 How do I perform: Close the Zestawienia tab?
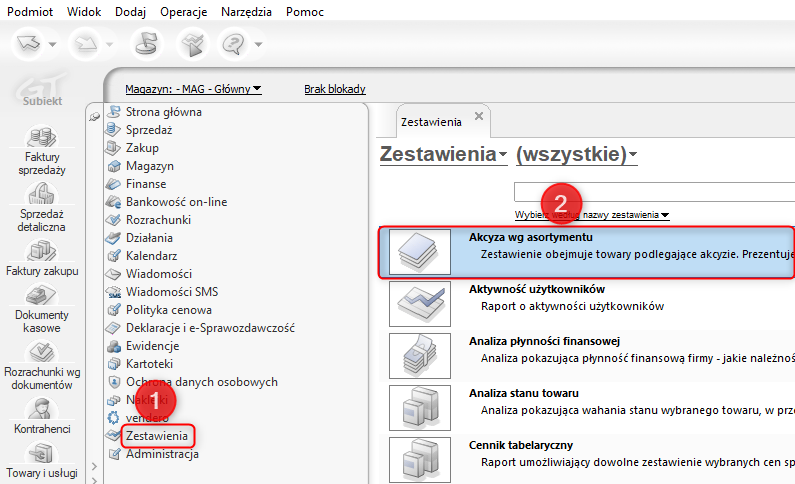[x=479, y=116]
